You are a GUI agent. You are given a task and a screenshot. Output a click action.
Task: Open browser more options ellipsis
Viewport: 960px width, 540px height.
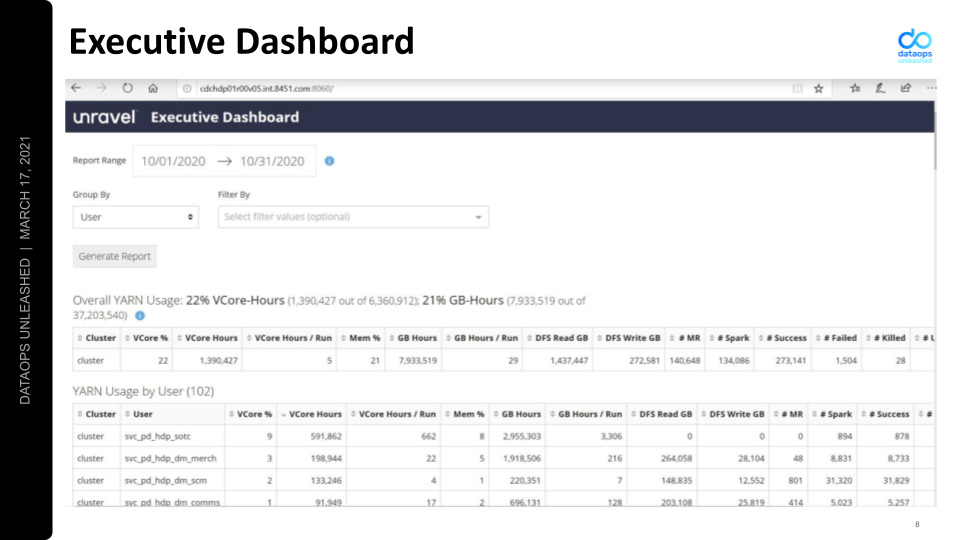pos(931,88)
